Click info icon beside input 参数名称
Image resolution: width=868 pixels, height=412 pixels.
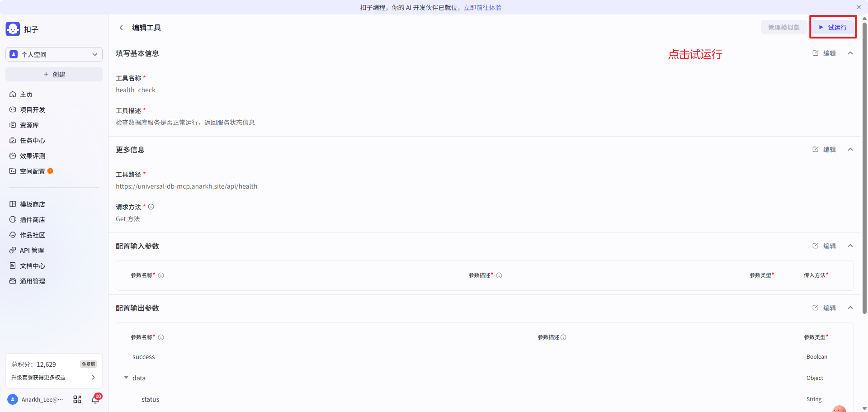[x=161, y=275]
